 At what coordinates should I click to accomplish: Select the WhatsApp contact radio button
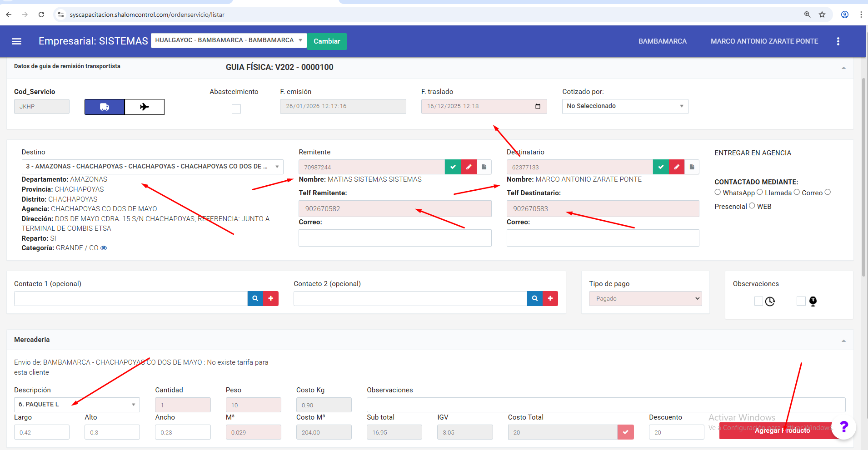coord(718,192)
